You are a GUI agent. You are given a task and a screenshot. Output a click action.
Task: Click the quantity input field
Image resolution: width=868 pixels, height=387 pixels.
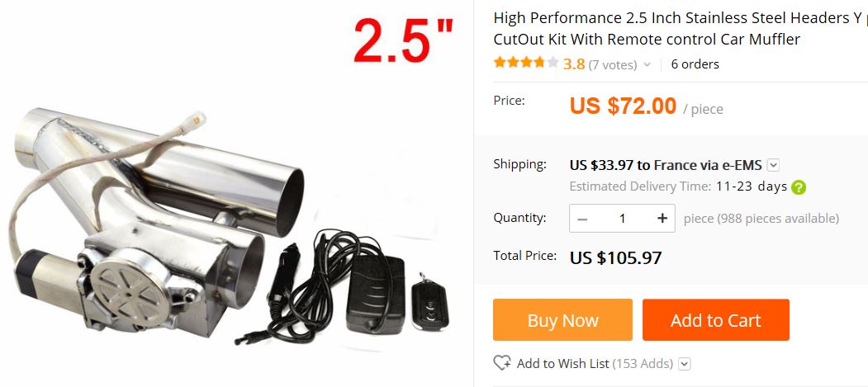pyautogui.click(x=622, y=219)
